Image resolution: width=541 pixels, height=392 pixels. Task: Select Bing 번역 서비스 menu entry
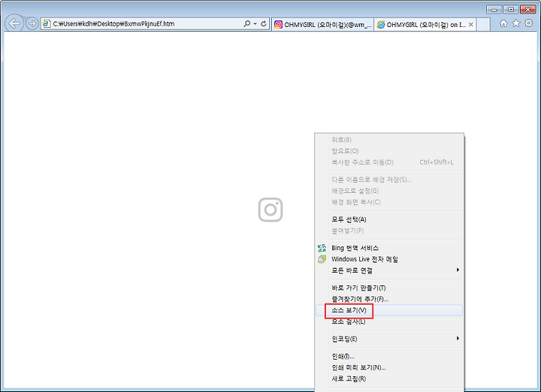click(389, 248)
